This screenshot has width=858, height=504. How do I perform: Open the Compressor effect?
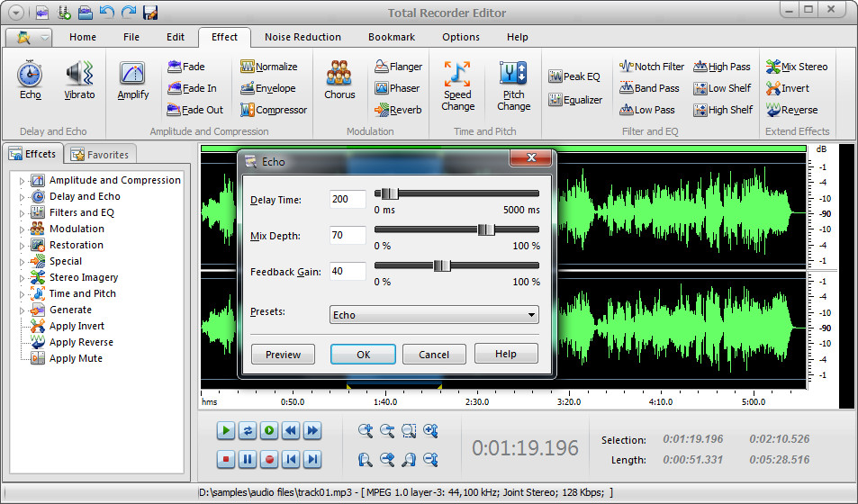(274, 110)
